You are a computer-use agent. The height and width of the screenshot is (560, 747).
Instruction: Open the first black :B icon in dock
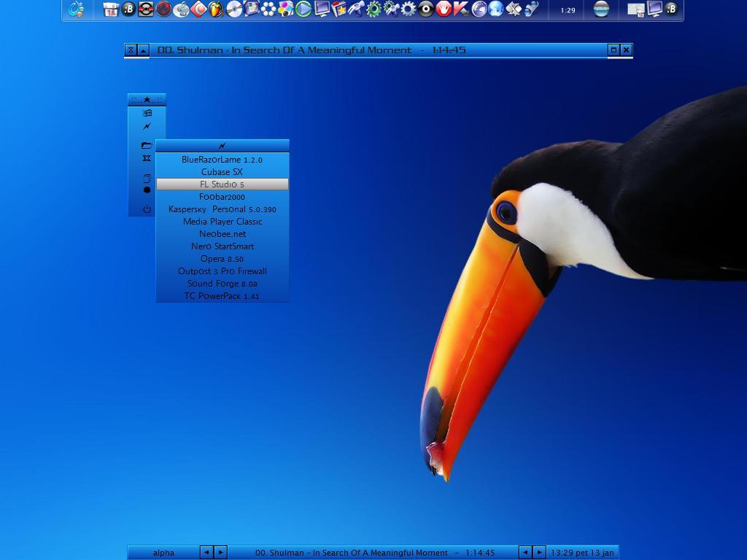[128, 9]
